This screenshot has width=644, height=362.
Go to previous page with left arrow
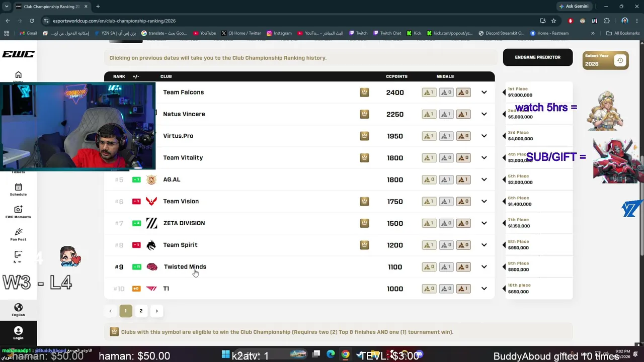tap(110, 311)
